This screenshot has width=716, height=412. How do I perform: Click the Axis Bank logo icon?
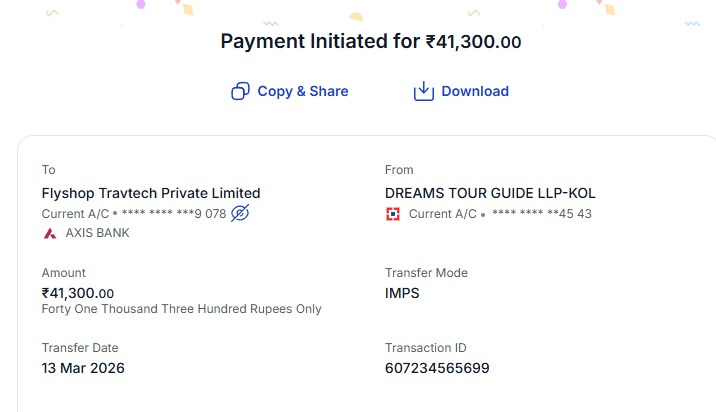49,233
